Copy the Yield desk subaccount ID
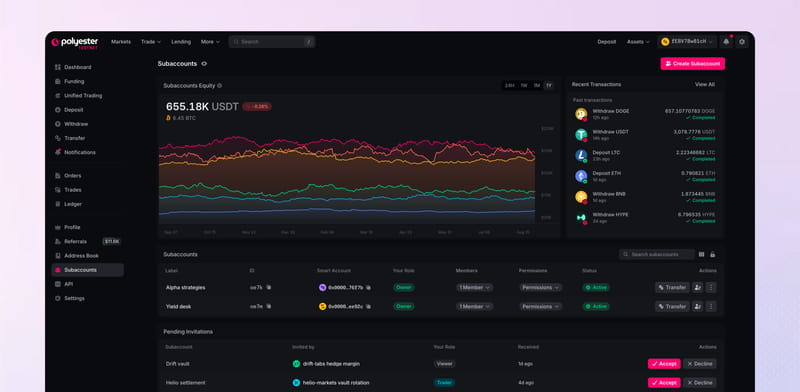 pyautogui.click(x=269, y=306)
